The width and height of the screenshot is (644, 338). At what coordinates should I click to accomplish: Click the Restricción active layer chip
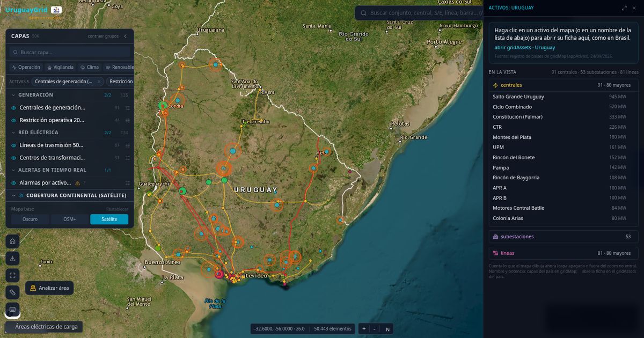click(x=119, y=82)
